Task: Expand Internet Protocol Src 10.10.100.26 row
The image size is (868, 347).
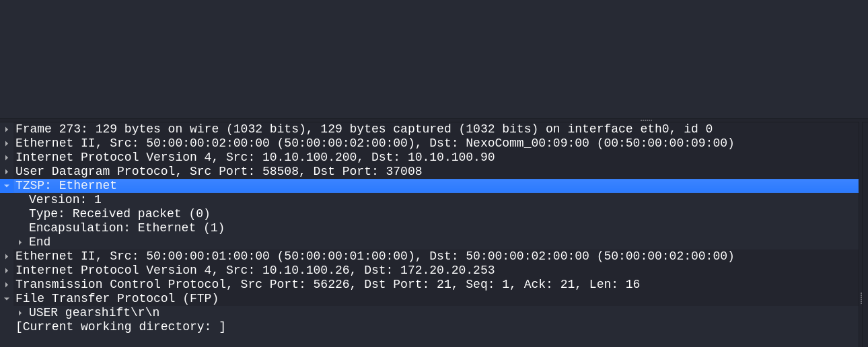Action: [7, 270]
